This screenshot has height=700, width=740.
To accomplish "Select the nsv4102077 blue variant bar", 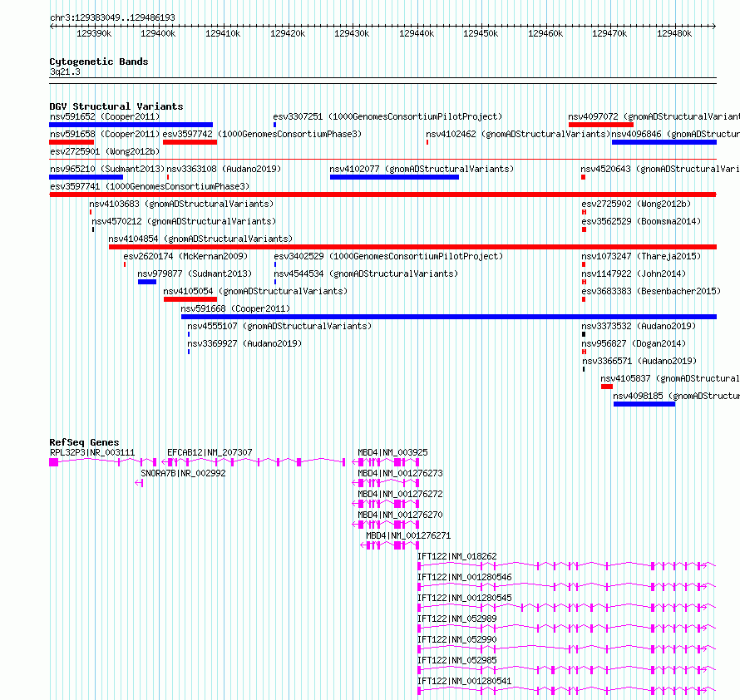I will click(x=394, y=177).
